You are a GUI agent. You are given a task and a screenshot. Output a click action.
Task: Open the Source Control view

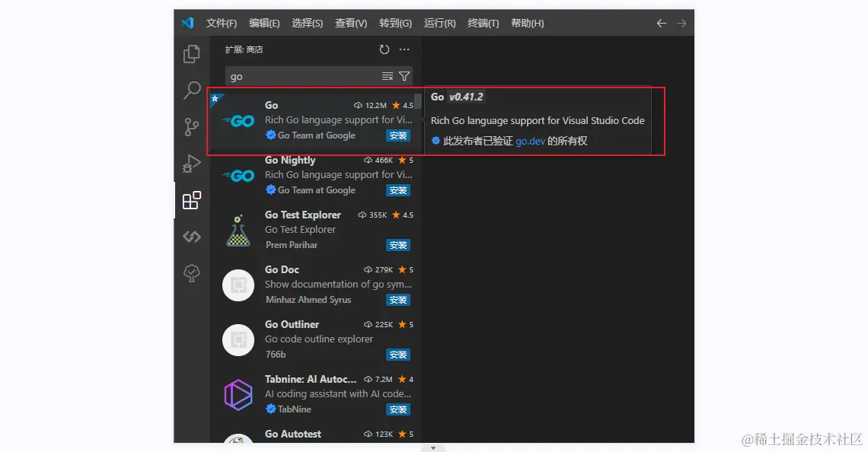click(x=192, y=127)
